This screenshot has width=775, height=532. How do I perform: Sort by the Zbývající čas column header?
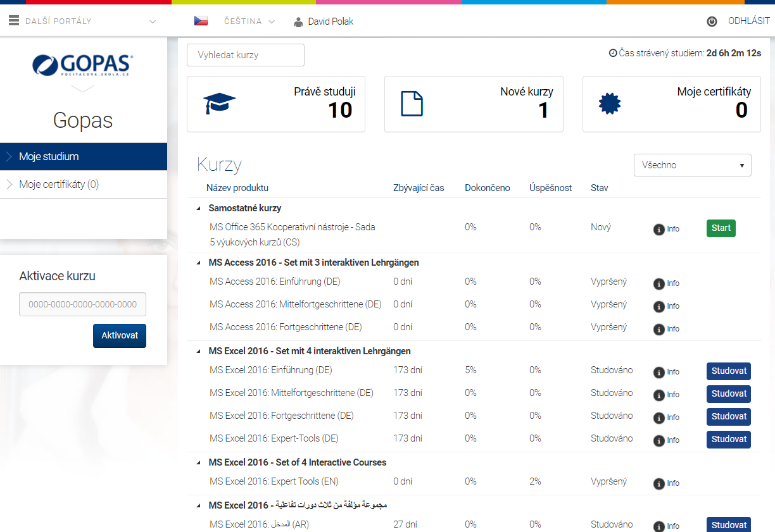[419, 188]
